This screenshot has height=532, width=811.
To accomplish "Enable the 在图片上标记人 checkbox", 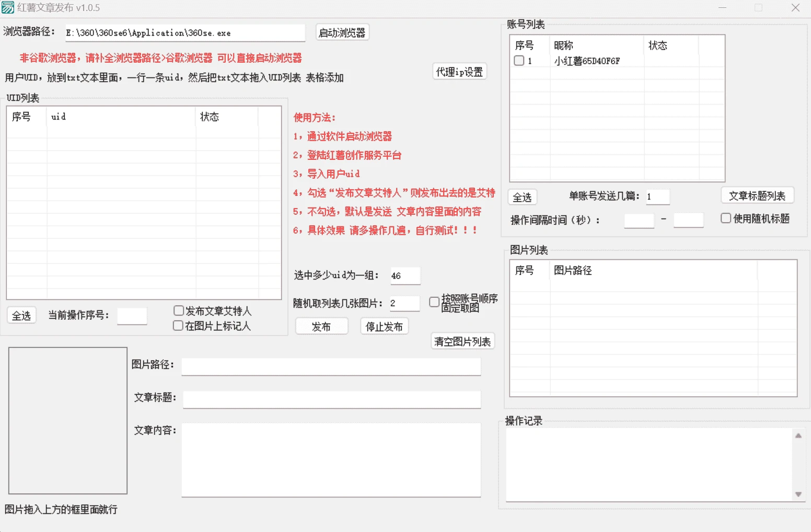I will (178, 326).
